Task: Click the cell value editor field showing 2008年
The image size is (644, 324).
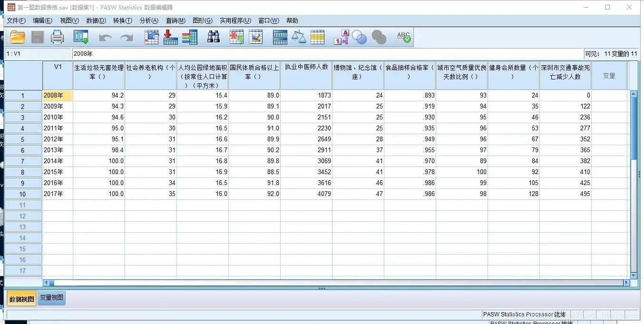Action: tap(327, 54)
